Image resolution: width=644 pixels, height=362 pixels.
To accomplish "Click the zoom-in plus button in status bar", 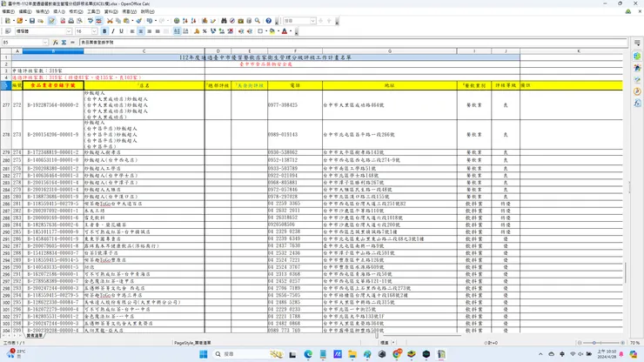I will (622, 343).
